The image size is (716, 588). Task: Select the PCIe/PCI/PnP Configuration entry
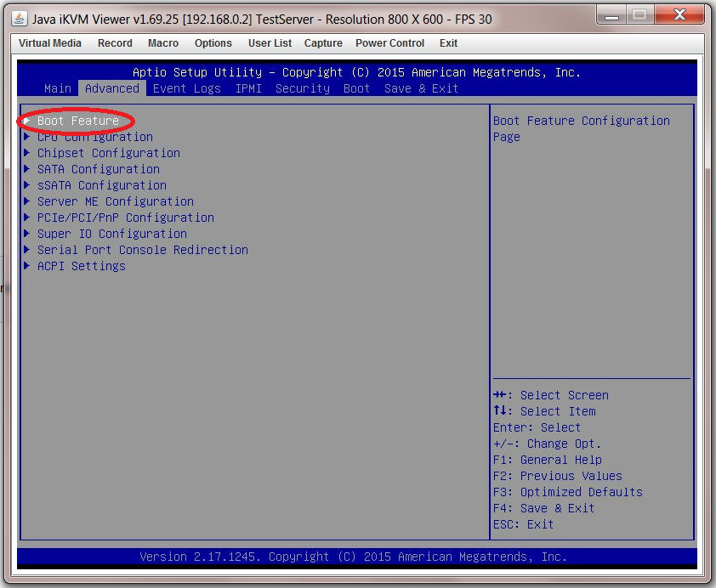click(x=125, y=218)
